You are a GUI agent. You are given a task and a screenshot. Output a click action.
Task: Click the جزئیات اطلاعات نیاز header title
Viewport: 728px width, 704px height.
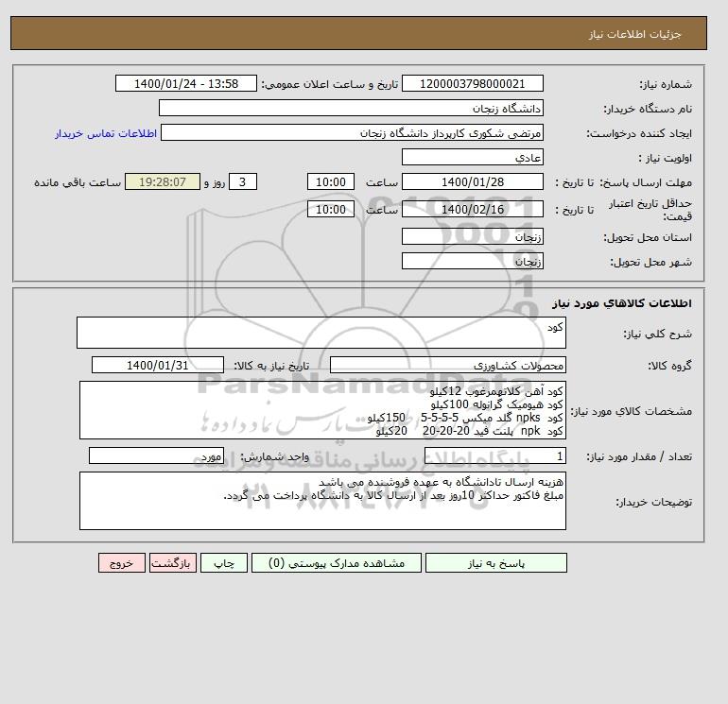634,34
